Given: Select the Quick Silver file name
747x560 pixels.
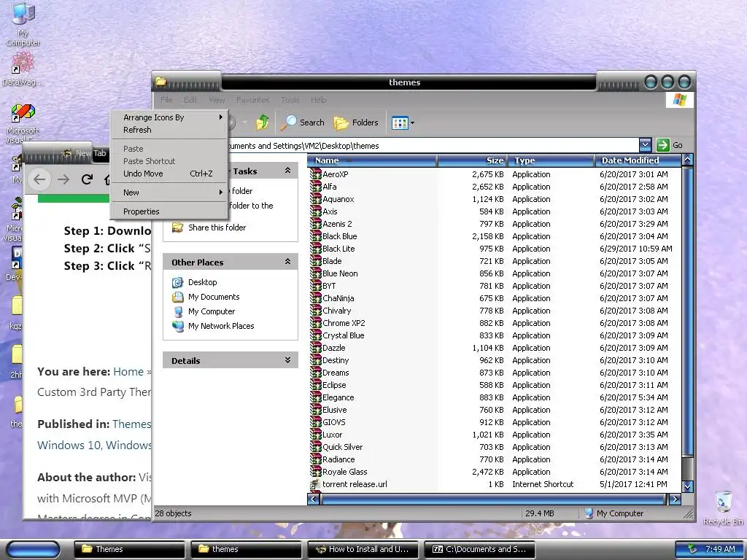Looking at the screenshot, I should (x=343, y=447).
